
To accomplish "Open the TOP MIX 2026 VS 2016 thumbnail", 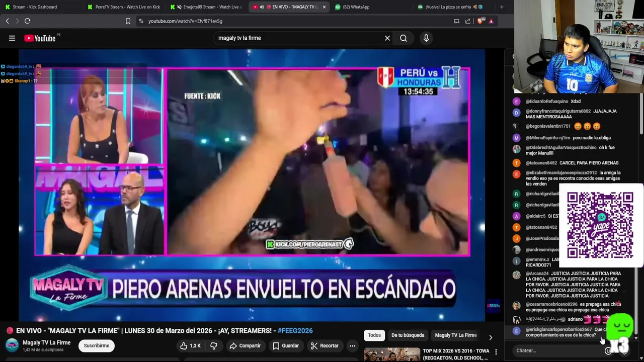I will (392, 354).
